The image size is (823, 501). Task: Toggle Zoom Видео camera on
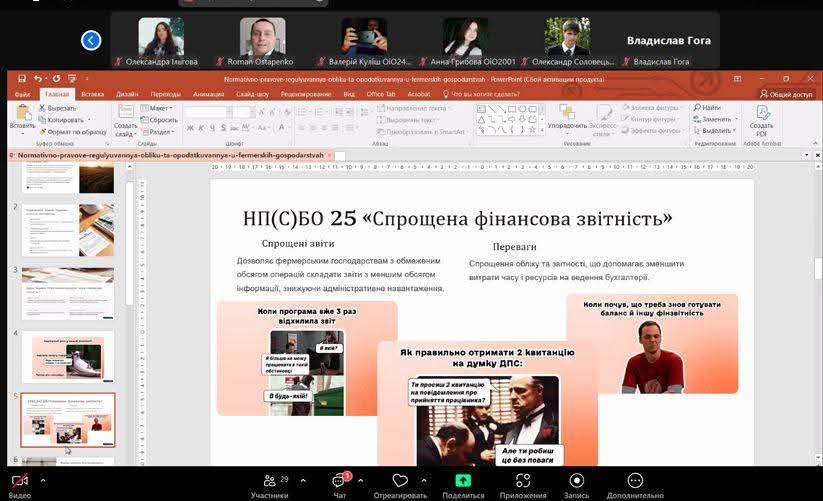coord(20,485)
